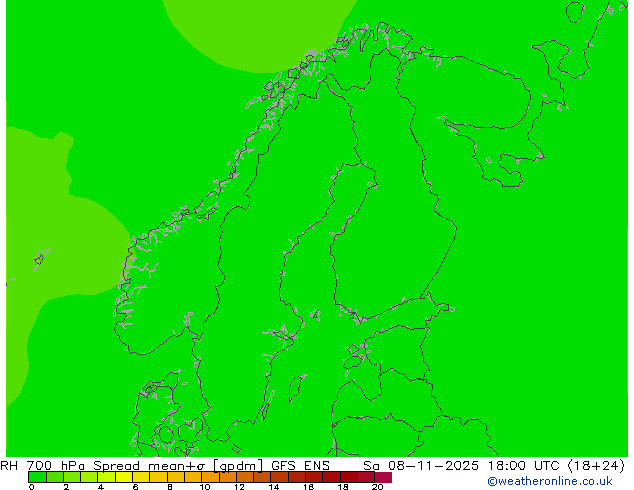Image resolution: width=634 pixels, height=490 pixels.
Task: Click the 'RH 700 hPa' title text
Action: click(x=42, y=466)
